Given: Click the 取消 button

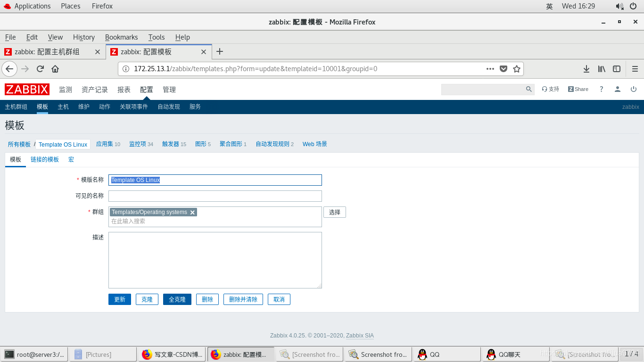Looking at the screenshot, I should click(279, 299).
